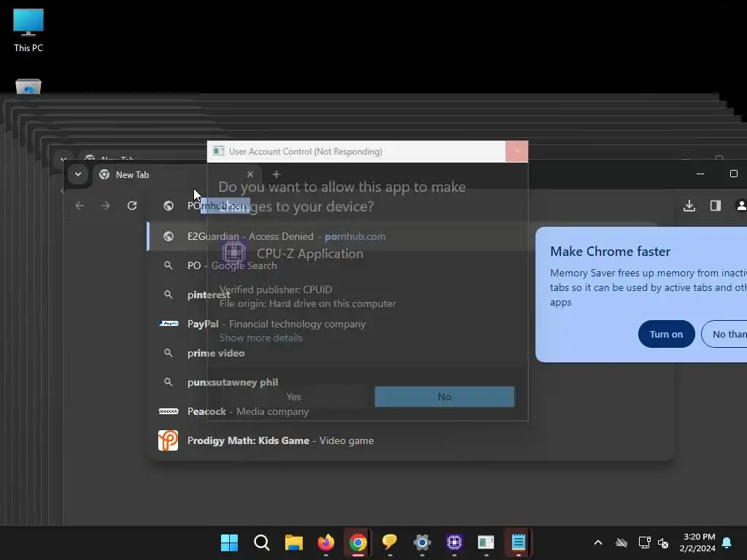Select punxsutawney phil search suggestion

[411, 382]
